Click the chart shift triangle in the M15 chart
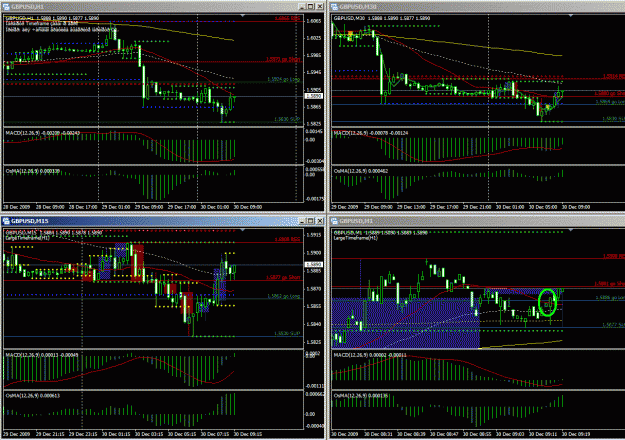Image resolution: width=625 pixels, height=440 pixels. click(x=243, y=230)
